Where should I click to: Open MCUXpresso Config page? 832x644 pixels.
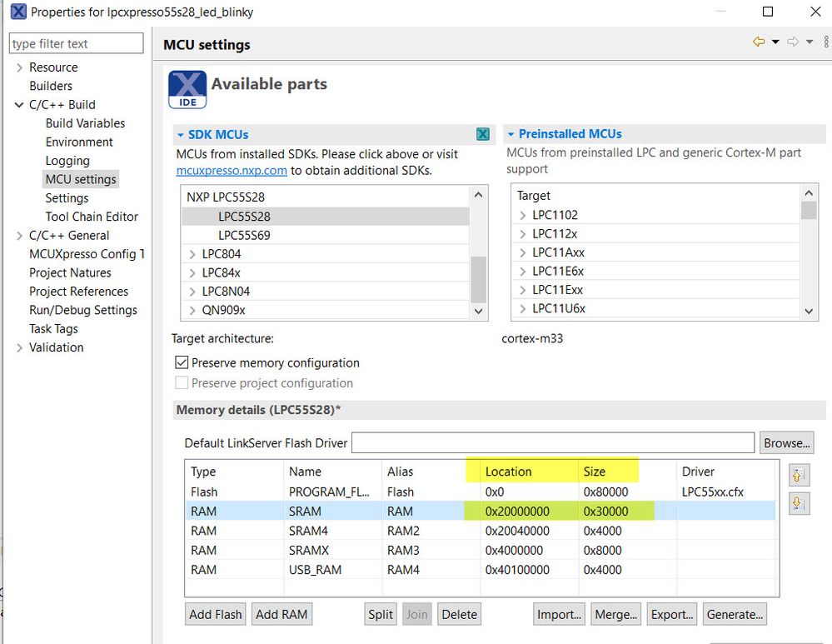coord(87,254)
